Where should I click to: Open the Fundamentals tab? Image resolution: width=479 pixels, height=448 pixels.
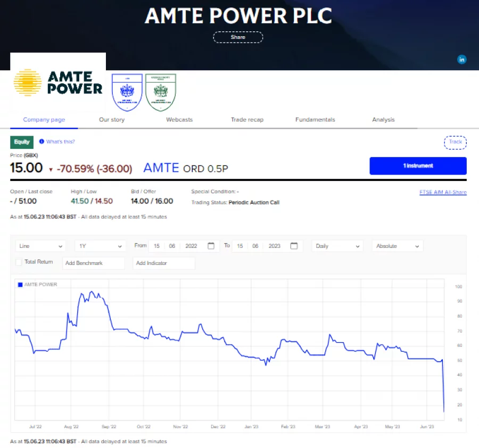(x=315, y=119)
